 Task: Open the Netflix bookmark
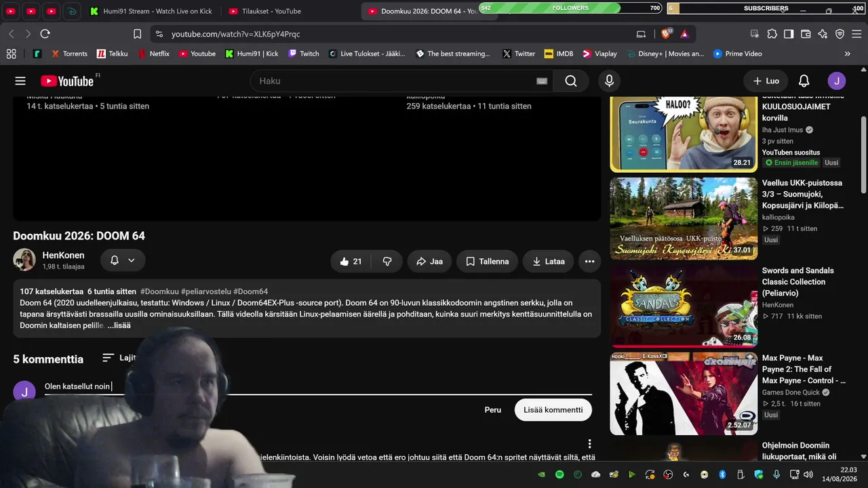point(153,54)
